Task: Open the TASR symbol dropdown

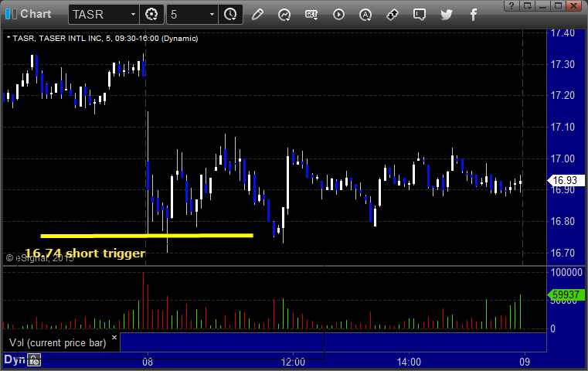Action: tap(104, 15)
